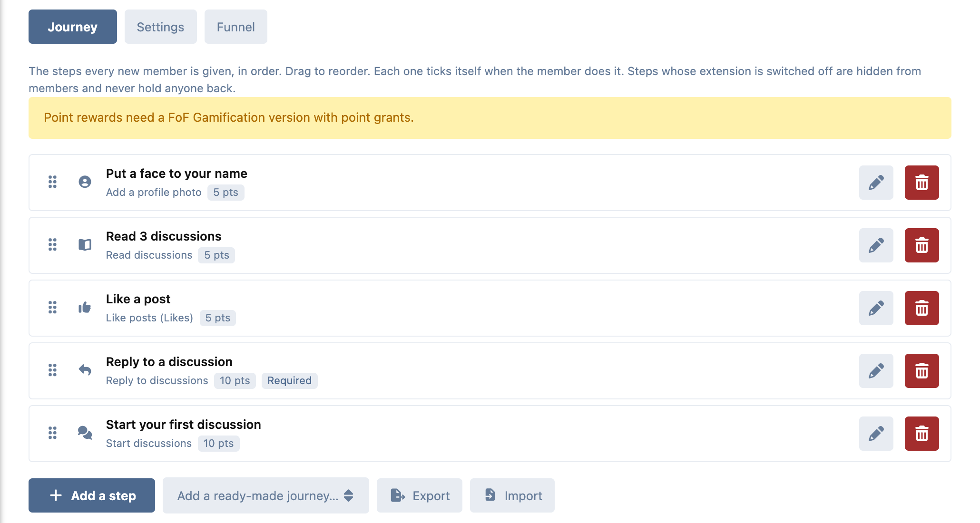Open the Settings tab
The height and width of the screenshot is (523, 980).
pos(160,27)
